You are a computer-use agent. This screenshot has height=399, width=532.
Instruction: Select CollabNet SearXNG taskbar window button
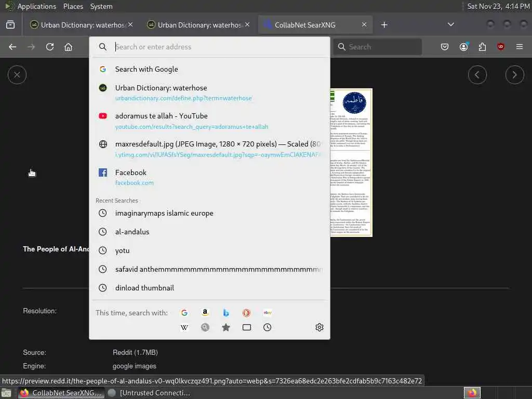click(x=60, y=393)
